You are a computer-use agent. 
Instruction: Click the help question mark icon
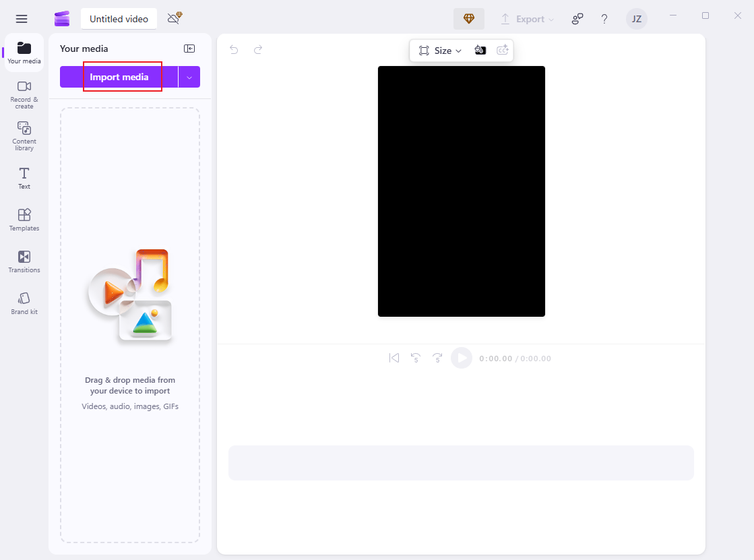(x=604, y=19)
